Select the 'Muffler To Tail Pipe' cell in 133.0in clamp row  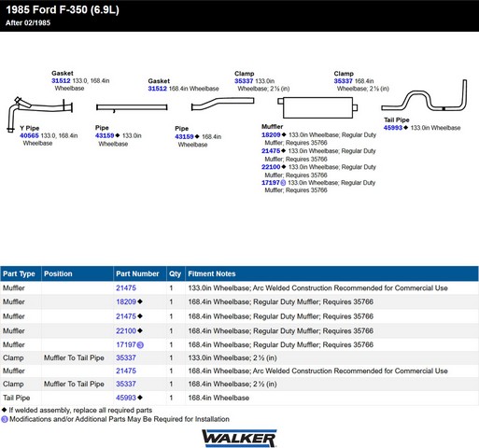click(74, 357)
